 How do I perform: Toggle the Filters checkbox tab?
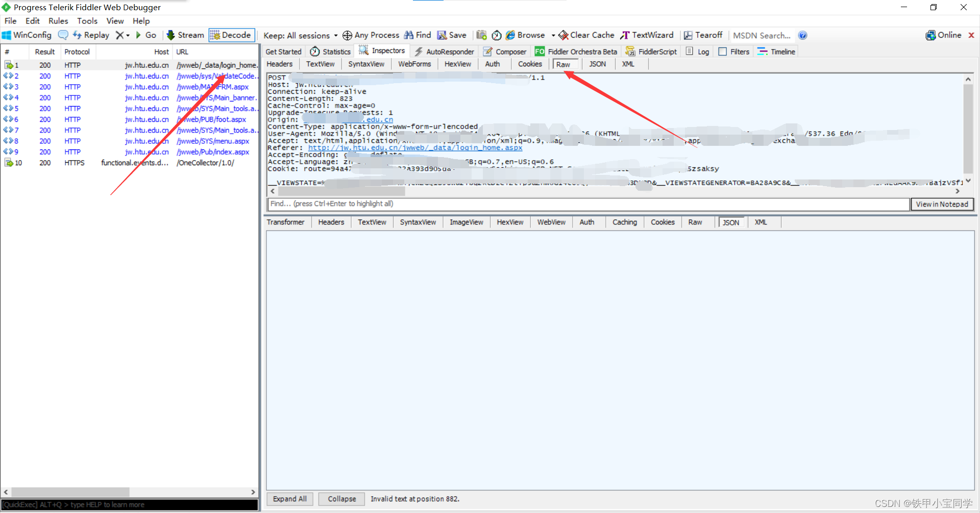(x=734, y=52)
